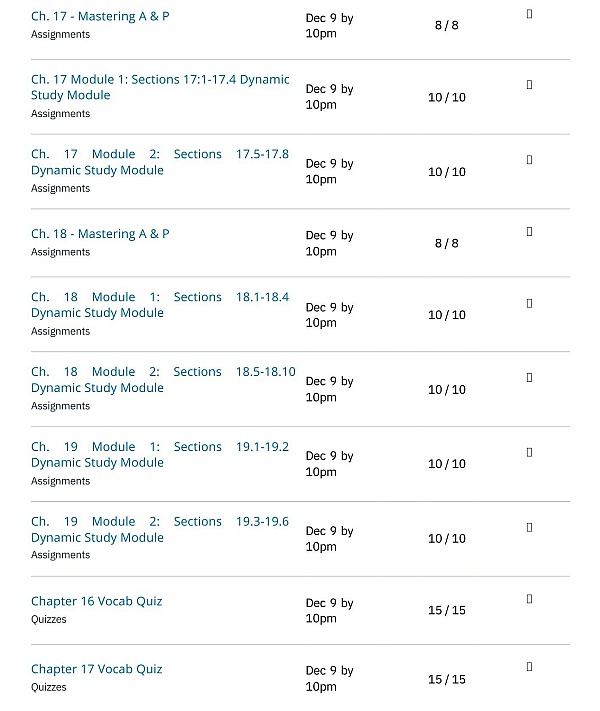Open Ch. 18 Module 2 Sections 18.5-18.10 link

point(160,380)
